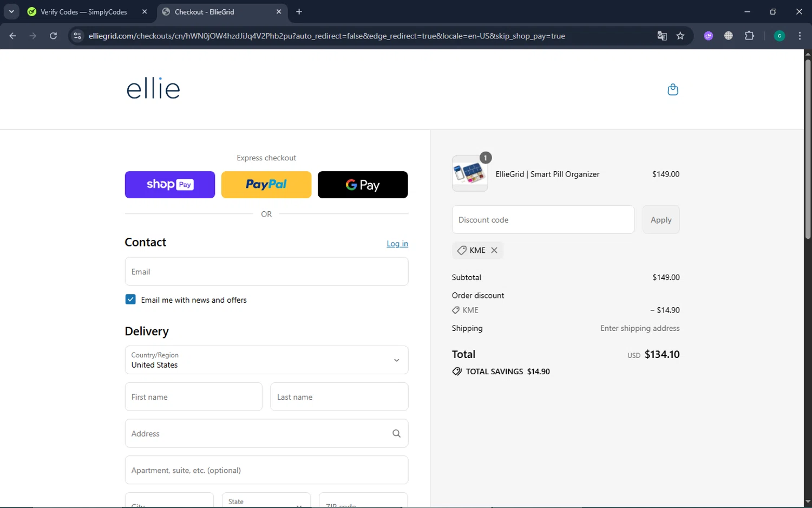Bookmark this page with the star icon
The width and height of the screenshot is (812, 508).
680,36
